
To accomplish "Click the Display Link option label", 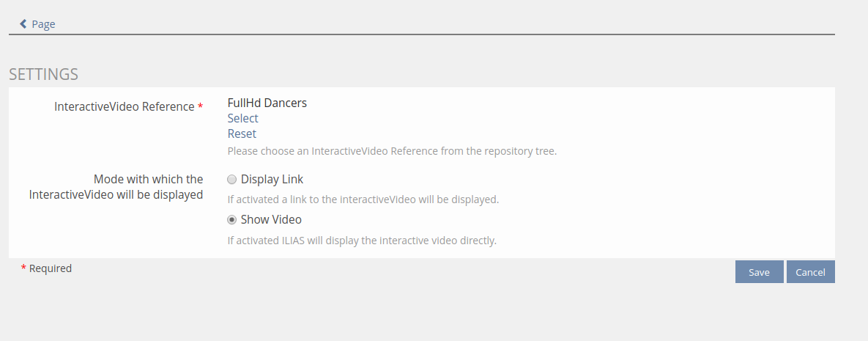I will click(272, 180).
